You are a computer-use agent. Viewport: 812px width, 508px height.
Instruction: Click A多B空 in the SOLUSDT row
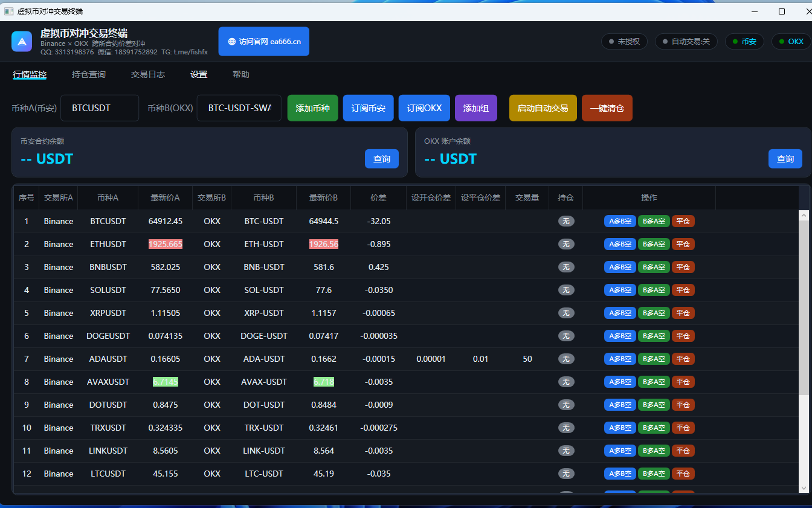(x=620, y=290)
